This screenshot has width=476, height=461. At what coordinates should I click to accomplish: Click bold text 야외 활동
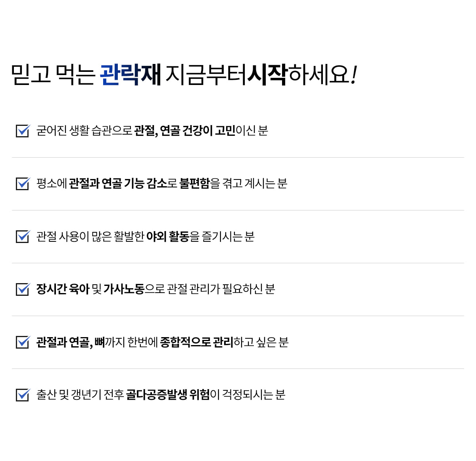point(167,236)
